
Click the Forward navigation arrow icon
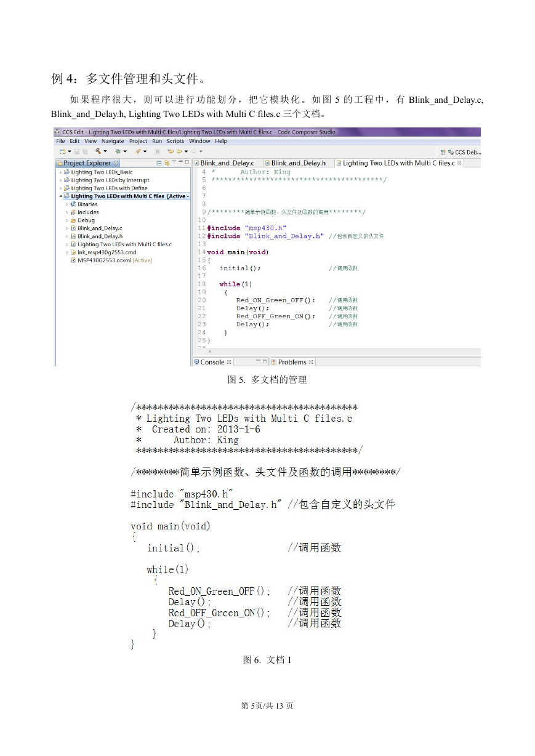tap(193, 151)
